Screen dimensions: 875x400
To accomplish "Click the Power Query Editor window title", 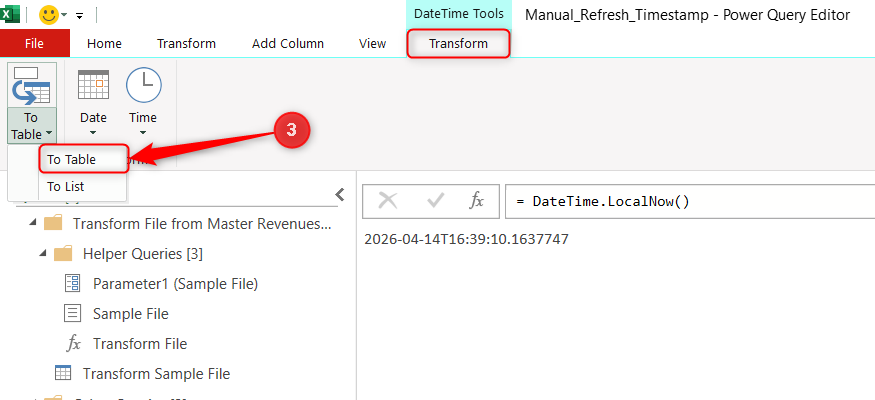I will [x=688, y=15].
